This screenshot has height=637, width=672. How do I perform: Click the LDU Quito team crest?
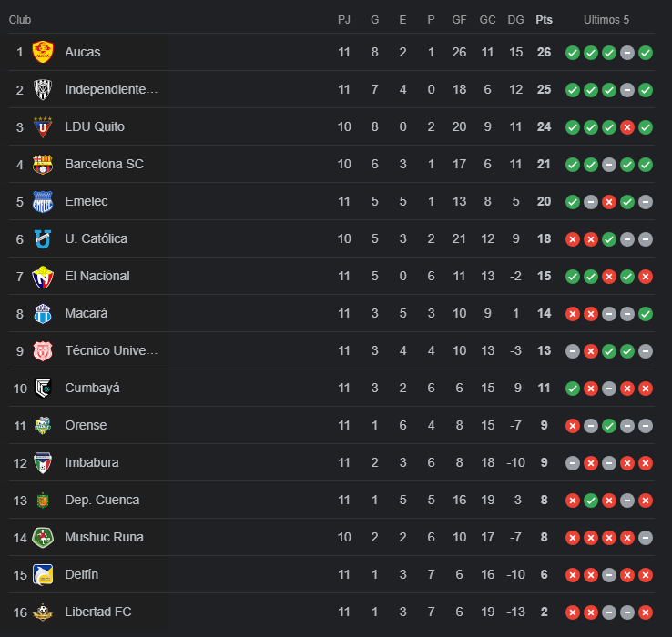pos(43,126)
